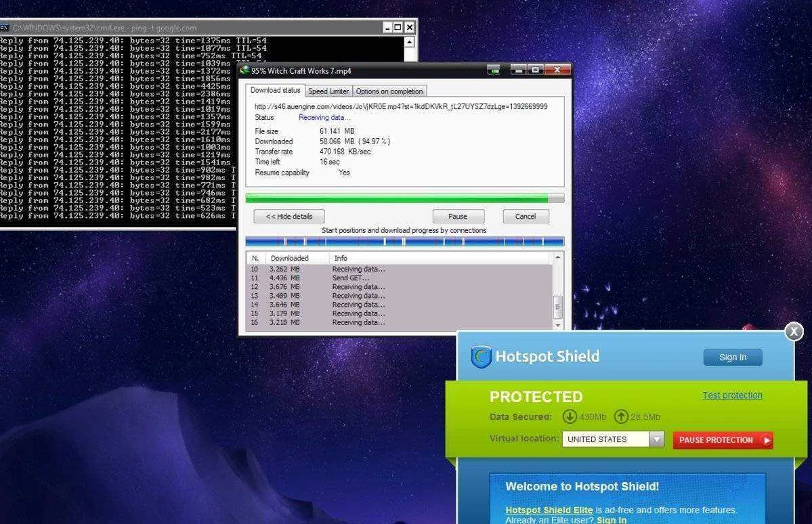Pause Hotspot Shield protection

(723, 440)
